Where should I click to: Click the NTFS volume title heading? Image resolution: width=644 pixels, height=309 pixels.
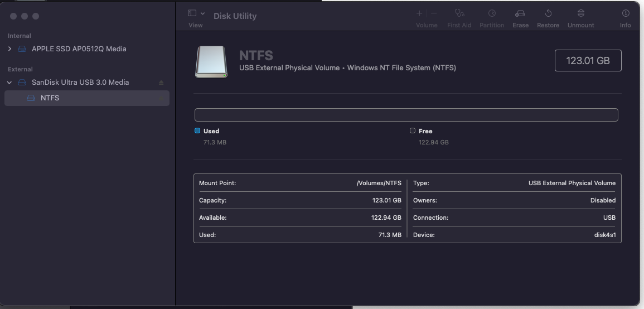[x=256, y=55]
